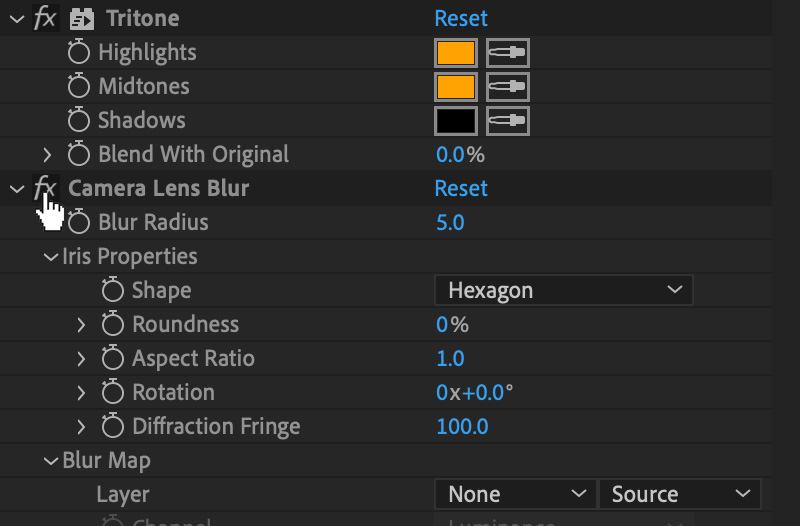Select the Shadows eyedropper icon
This screenshot has height=526, width=800.
pos(508,121)
